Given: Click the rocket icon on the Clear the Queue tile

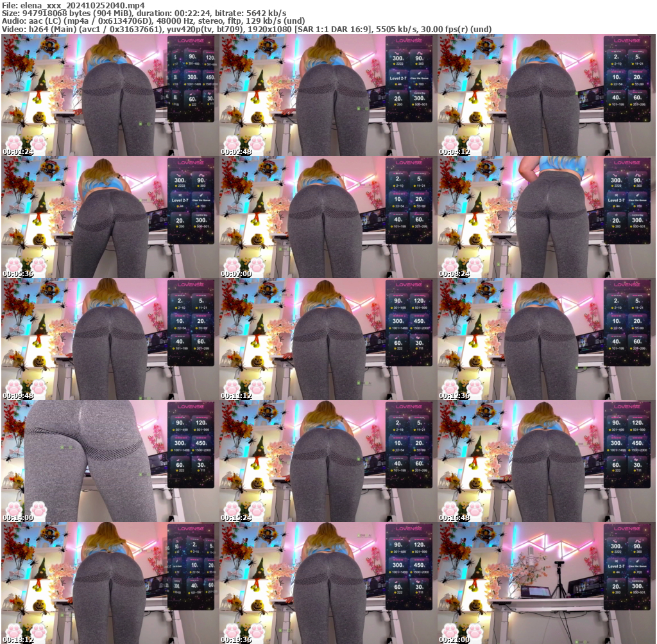Looking at the screenshot, I should (201, 195).
